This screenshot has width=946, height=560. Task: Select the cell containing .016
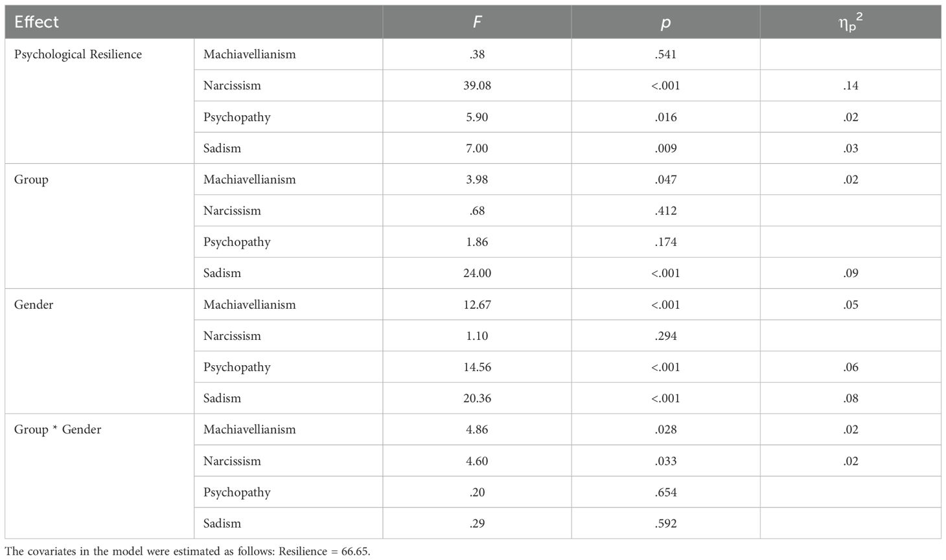click(665, 117)
